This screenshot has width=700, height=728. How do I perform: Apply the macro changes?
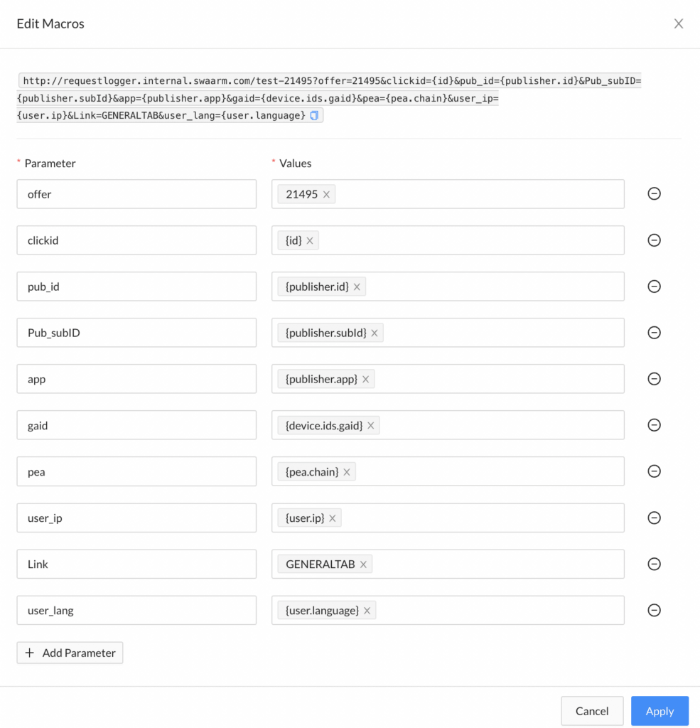point(659,711)
